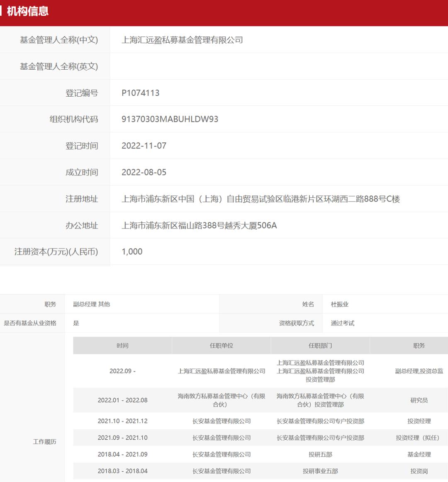Click the '工作履历' row label

pos(44,442)
